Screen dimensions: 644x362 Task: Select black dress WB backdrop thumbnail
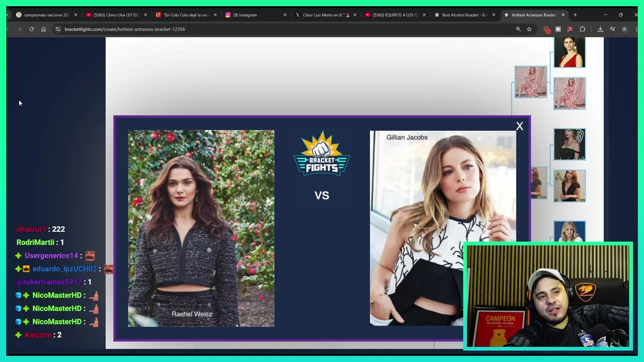tap(570, 144)
